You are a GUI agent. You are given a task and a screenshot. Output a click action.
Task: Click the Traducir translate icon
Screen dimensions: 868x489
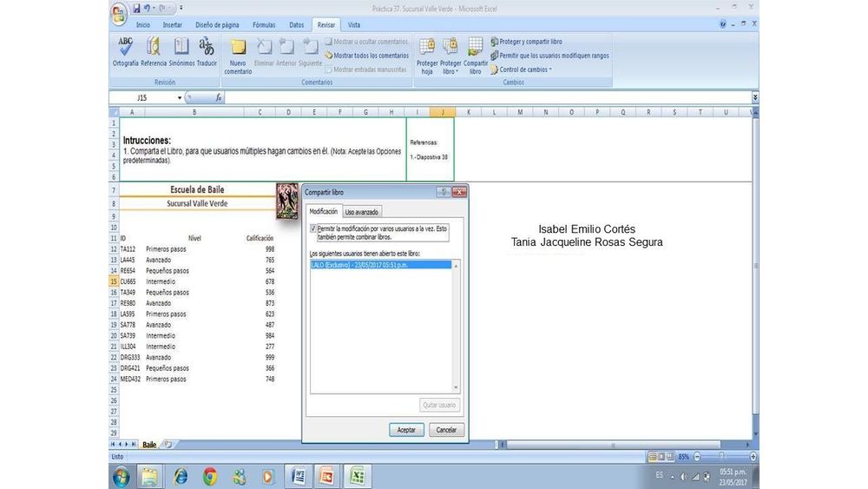(207, 46)
